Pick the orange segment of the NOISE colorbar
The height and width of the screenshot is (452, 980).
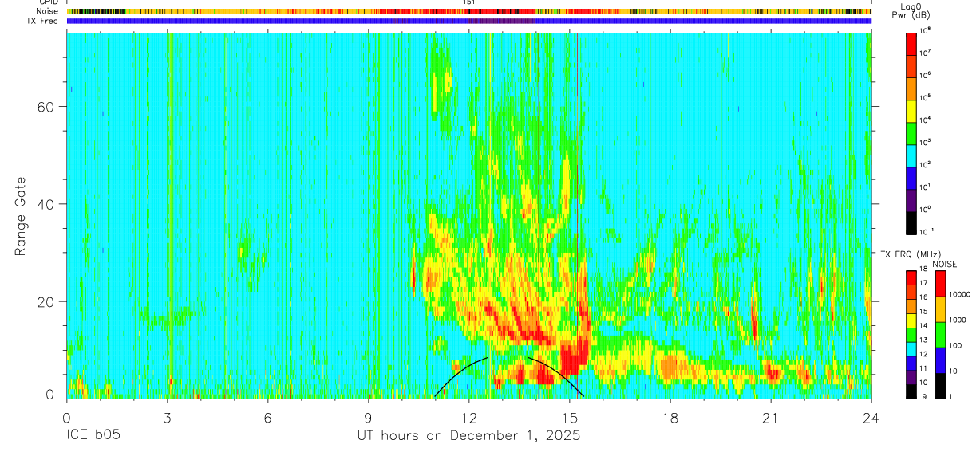(x=940, y=309)
